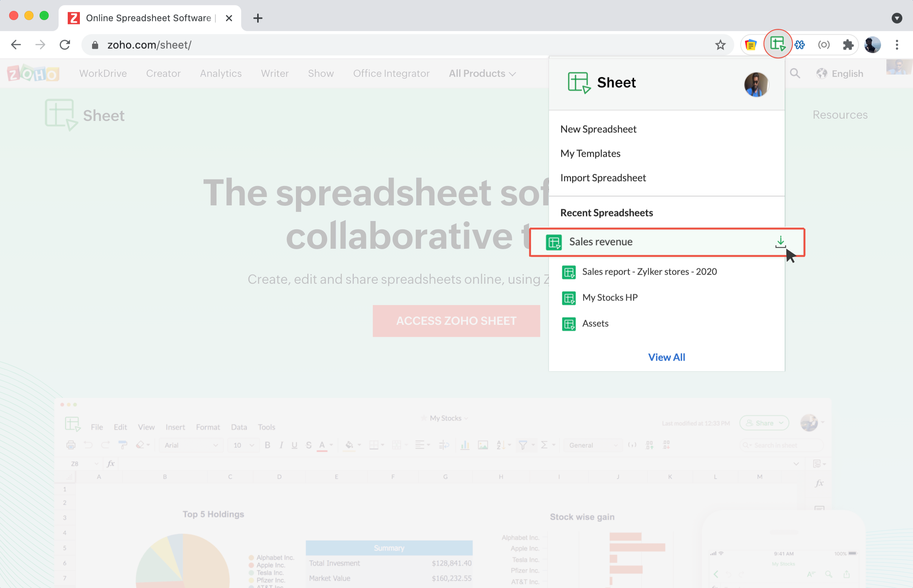Click the search magnifier on Zoho header
Image resolution: width=913 pixels, height=588 pixels.
pos(795,73)
